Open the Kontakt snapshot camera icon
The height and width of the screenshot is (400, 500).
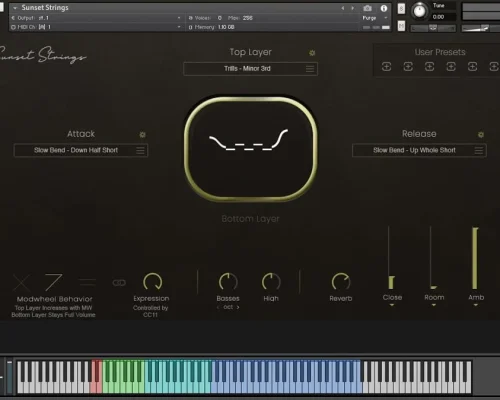tap(367, 8)
